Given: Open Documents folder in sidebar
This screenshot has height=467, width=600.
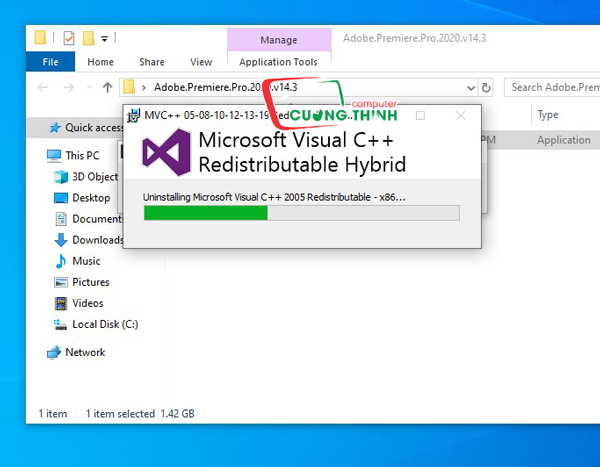Looking at the screenshot, I should (x=97, y=219).
